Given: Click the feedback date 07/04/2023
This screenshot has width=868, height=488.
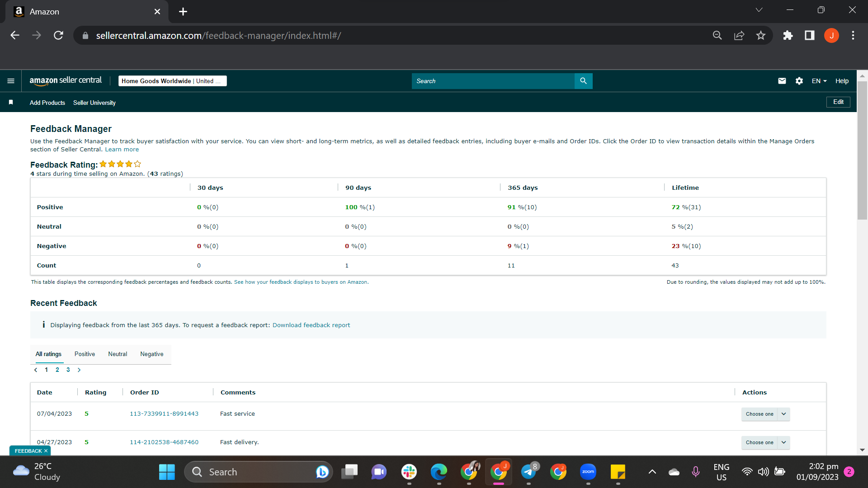Looking at the screenshot, I should pos(54,414).
